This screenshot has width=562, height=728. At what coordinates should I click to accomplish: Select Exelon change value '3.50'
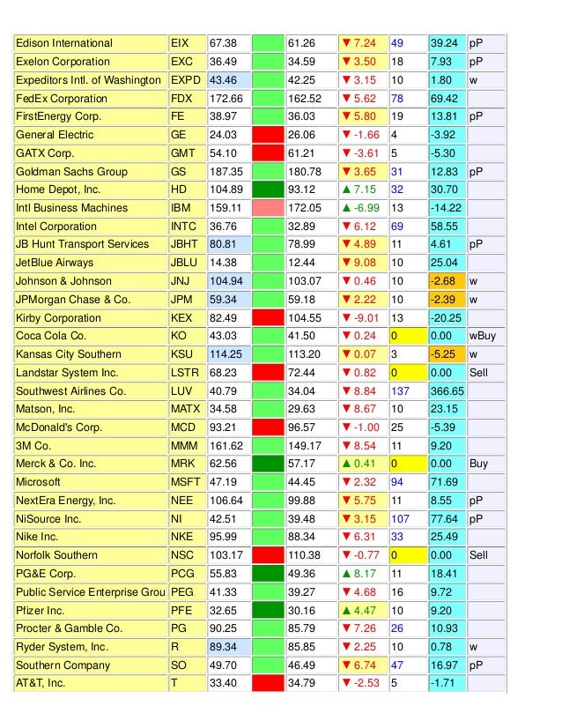[x=365, y=62]
